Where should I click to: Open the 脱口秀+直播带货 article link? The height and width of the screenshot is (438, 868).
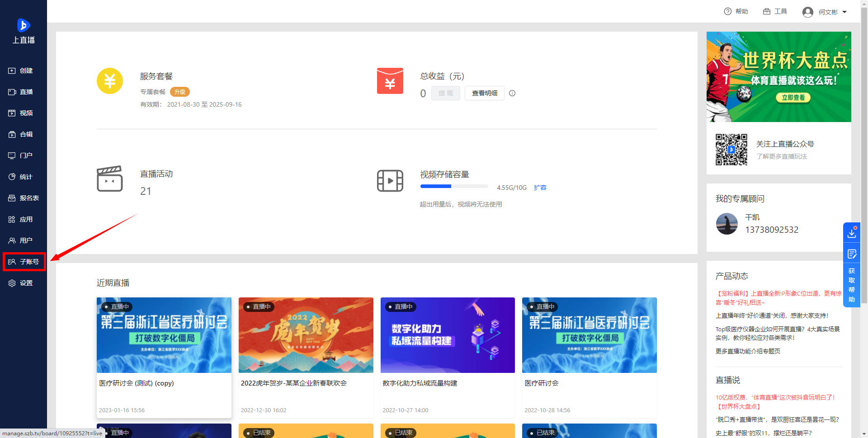click(x=777, y=419)
